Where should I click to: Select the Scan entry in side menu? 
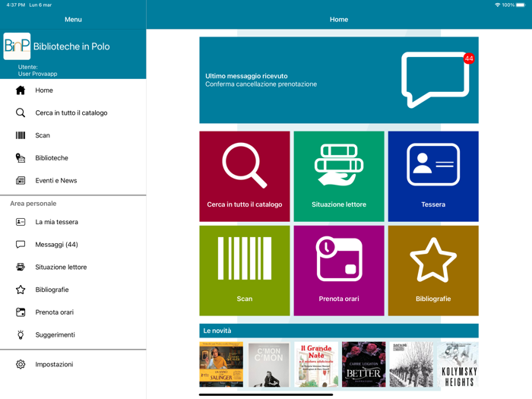[73, 135]
